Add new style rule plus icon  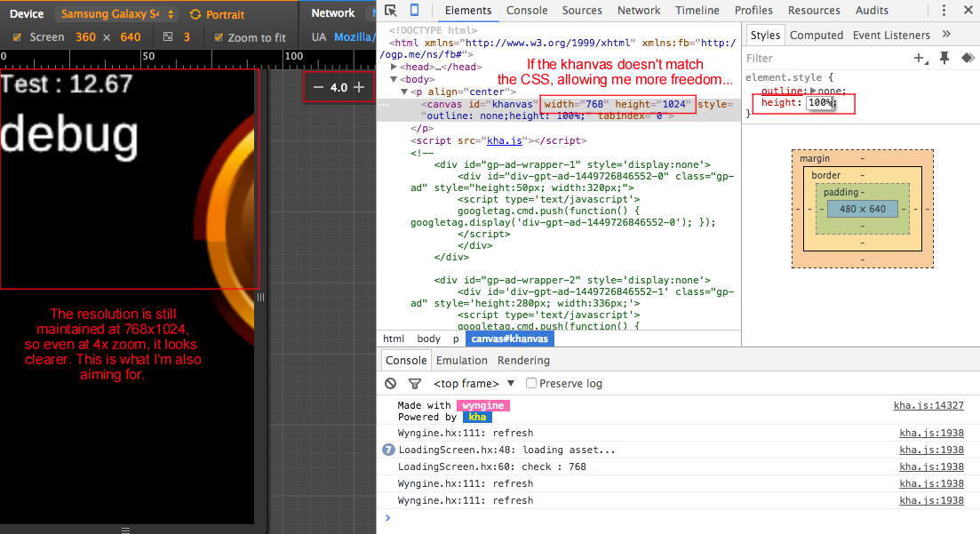(920, 58)
